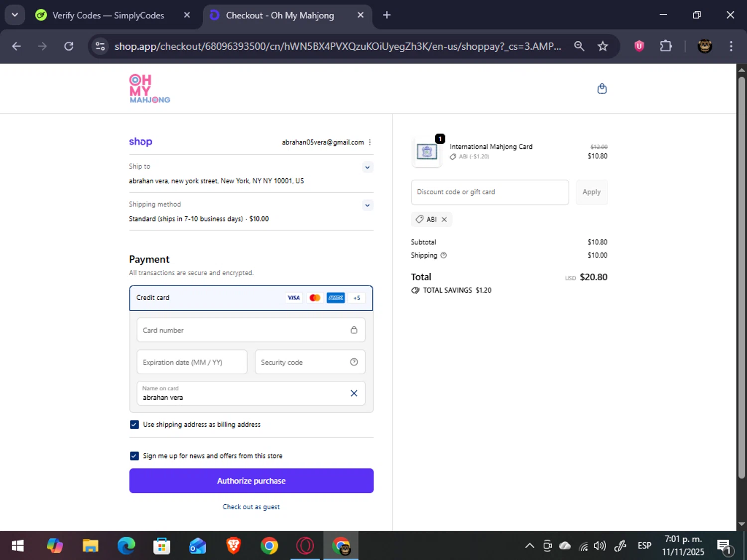The width and height of the screenshot is (747, 560).
Task: Open the shopping bag cart icon
Action: (602, 89)
